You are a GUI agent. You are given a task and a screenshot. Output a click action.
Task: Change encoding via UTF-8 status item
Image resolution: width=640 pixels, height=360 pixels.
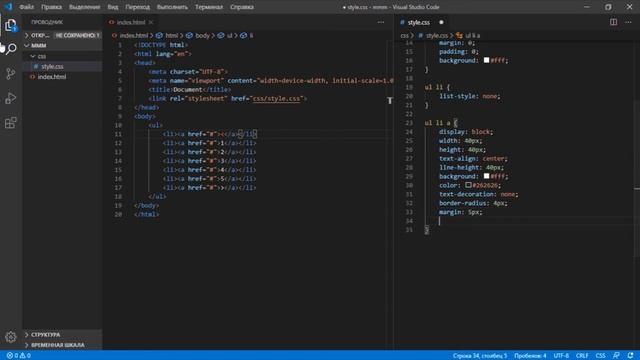pos(561,356)
